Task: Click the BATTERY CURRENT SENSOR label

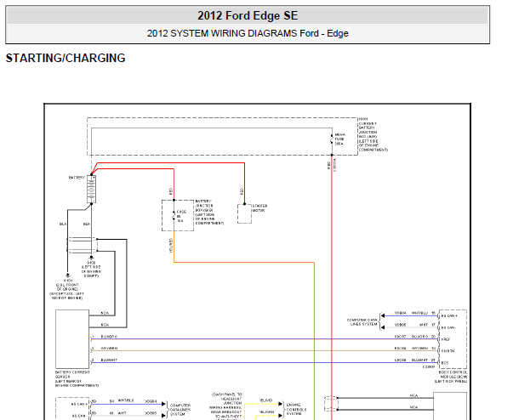Action: click(77, 379)
